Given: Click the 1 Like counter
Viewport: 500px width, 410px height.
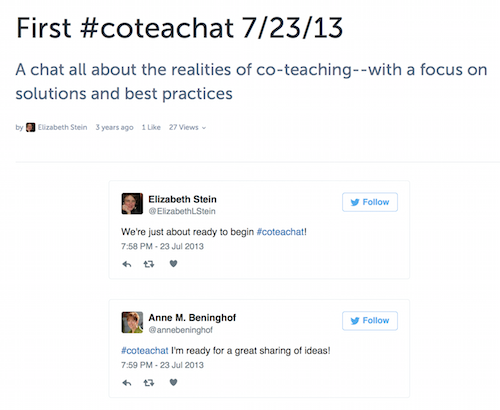Looking at the screenshot, I should click(151, 127).
